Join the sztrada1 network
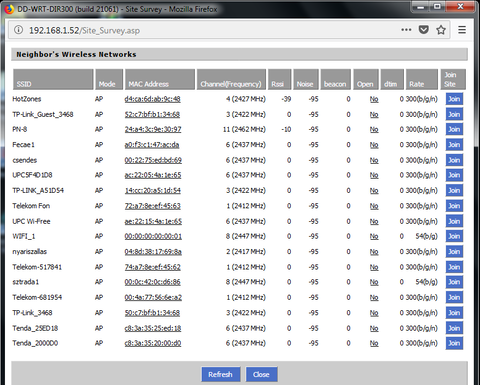 454,282
